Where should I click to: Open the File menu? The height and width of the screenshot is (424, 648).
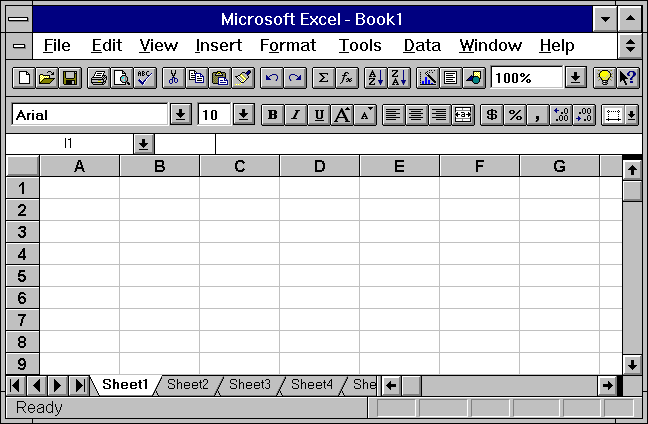click(x=57, y=45)
